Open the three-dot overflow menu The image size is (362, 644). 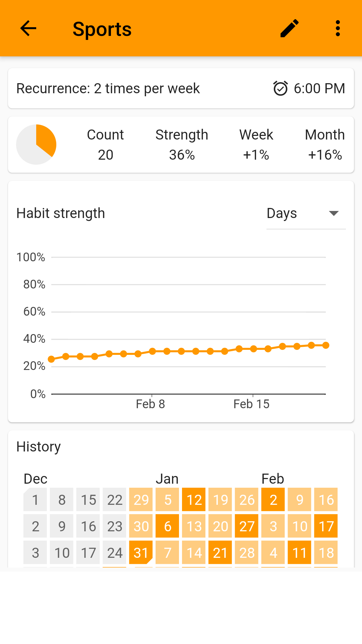(338, 28)
